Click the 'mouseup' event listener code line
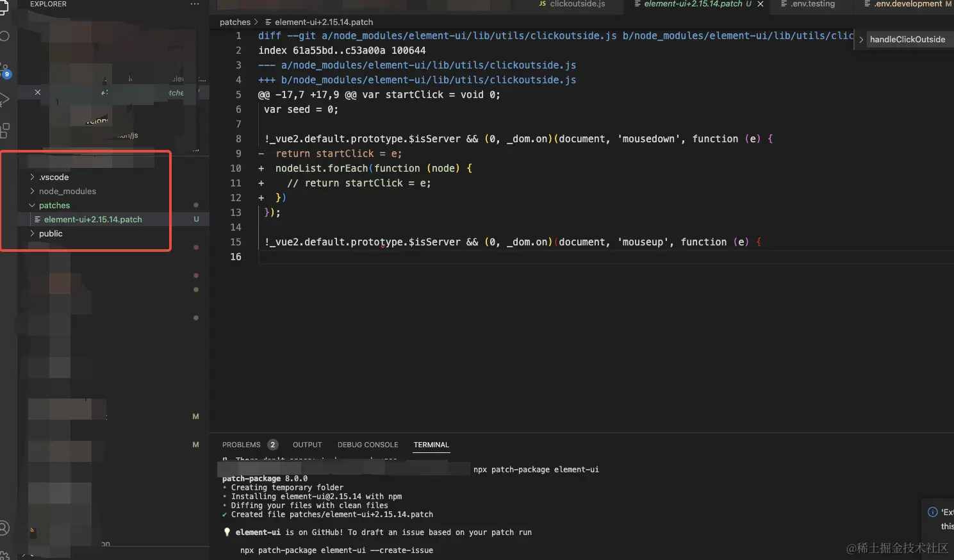954x560 pixels. (x=513, y=242)
